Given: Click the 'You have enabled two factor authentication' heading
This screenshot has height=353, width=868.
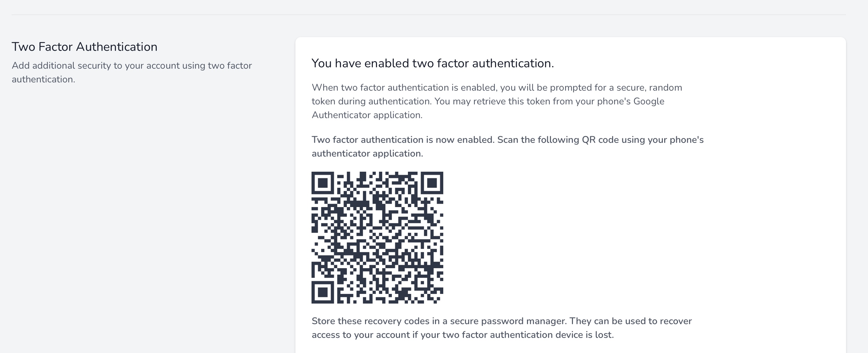Looking at the screenshot, I should (432, 63).
